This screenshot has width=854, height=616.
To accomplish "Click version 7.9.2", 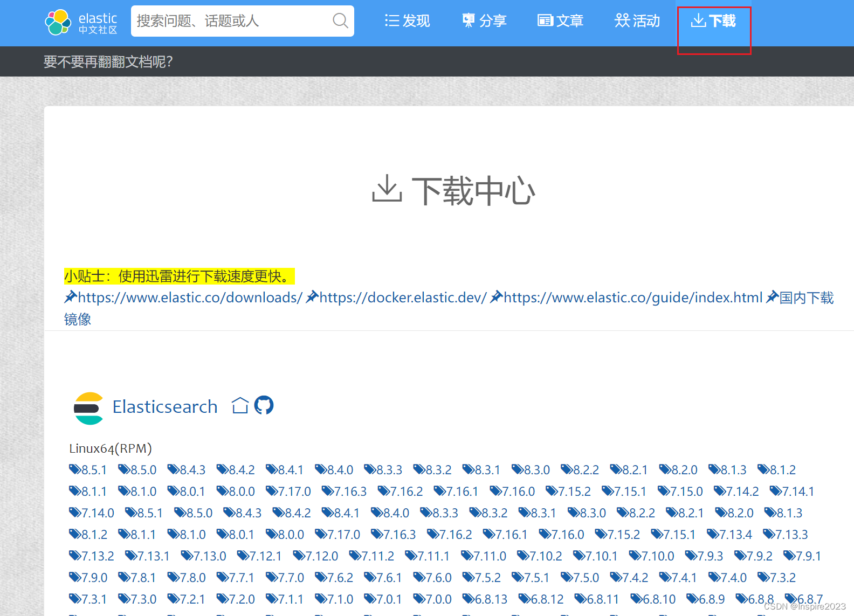I will pyautogui.click(x=754, y=556).
